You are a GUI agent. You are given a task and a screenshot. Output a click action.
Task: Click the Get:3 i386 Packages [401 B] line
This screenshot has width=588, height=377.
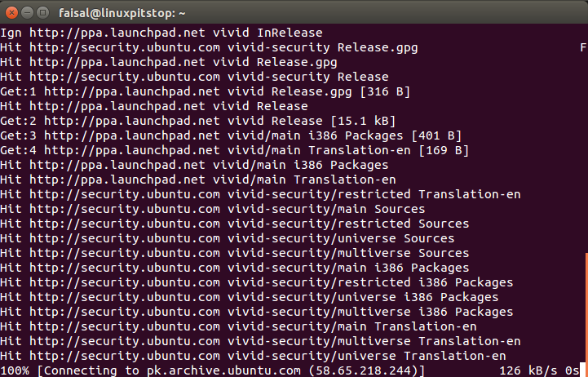click(231, 135)
